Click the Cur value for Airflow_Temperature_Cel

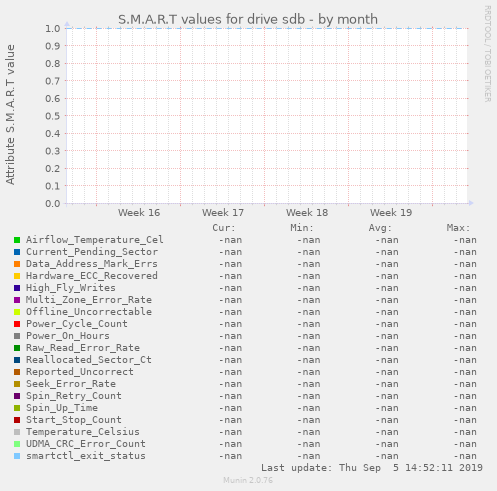231,240
